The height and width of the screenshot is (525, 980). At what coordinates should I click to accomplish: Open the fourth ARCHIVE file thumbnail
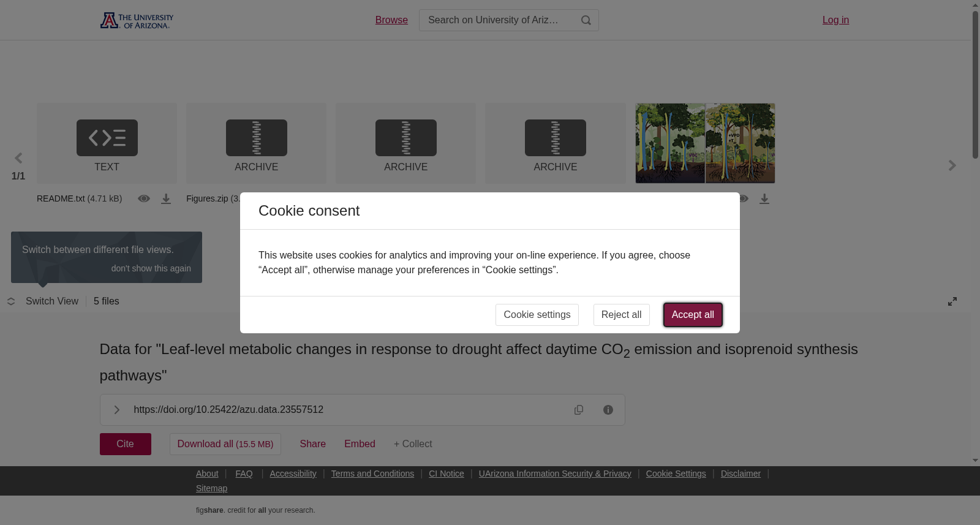point(555,143)
